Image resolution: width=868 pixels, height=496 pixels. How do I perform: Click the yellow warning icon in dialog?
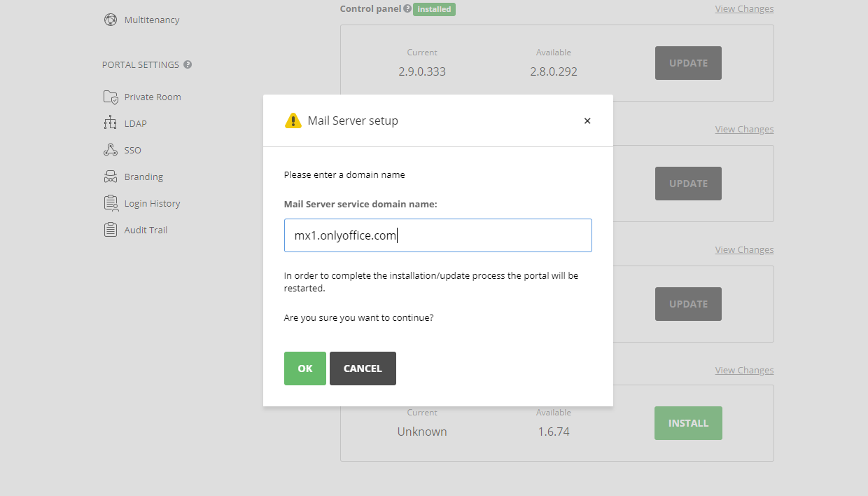(293, 121)
